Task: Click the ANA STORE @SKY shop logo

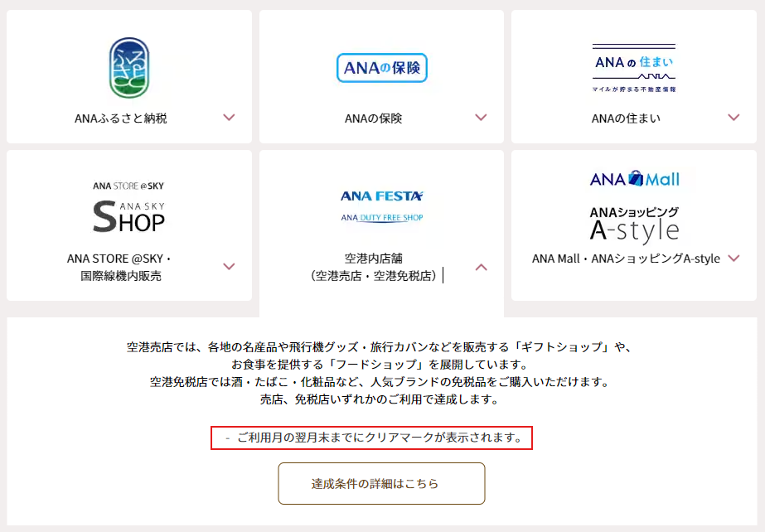Action: (128, 208)
